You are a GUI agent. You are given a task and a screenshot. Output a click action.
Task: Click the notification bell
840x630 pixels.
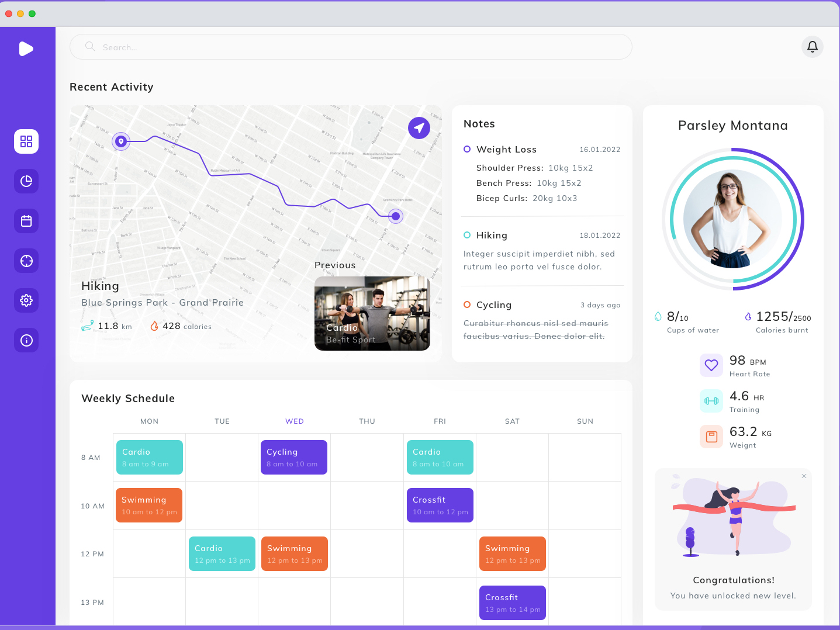coord(812,47)
